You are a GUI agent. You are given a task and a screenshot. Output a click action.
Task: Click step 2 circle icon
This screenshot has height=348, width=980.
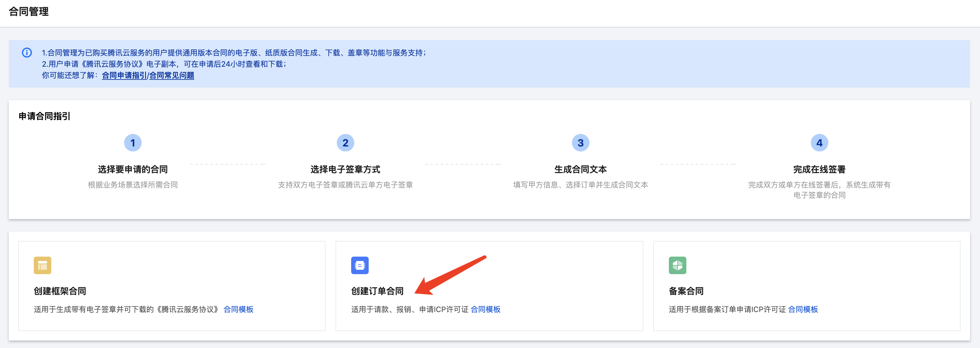pyautogui.click(x=345, y=143)
